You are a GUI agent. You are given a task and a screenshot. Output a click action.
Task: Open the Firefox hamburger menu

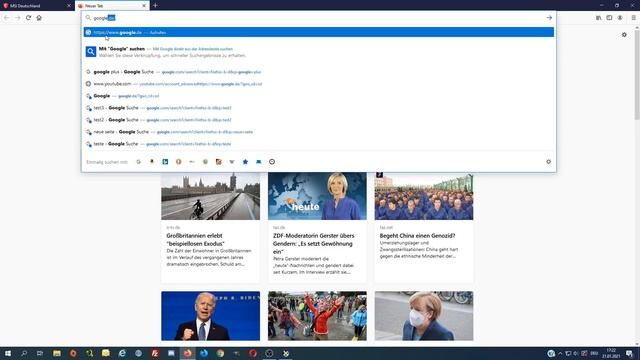click(x=633, y=18)
